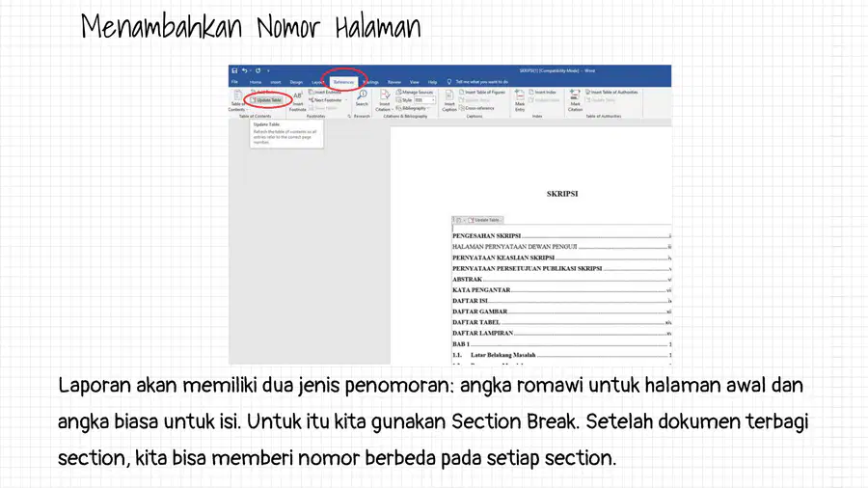868x488 pixels.
Task: Open the Footnotes group dialog launcher
Action: pos(349,116)
